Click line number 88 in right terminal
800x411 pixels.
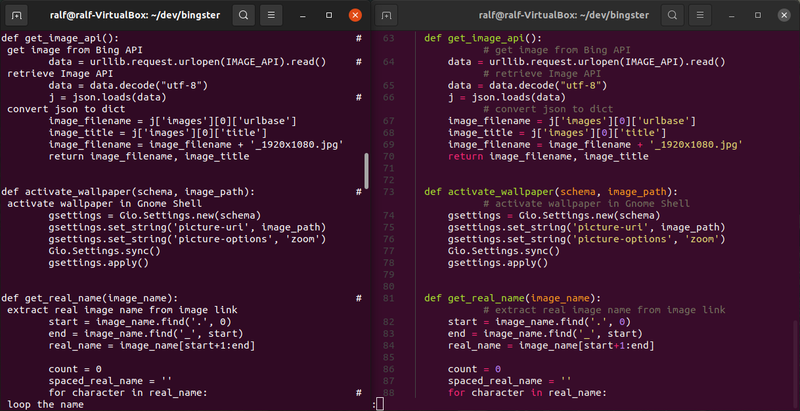pos(388,393)
